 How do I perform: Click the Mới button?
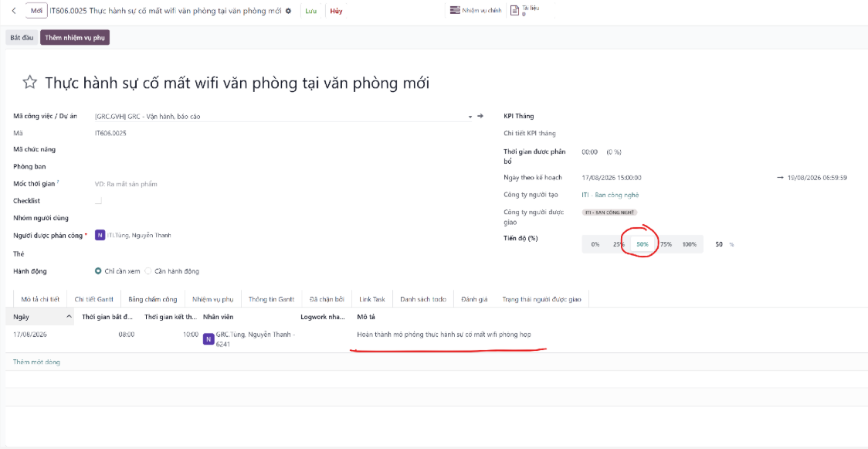(x=36, y=11)
